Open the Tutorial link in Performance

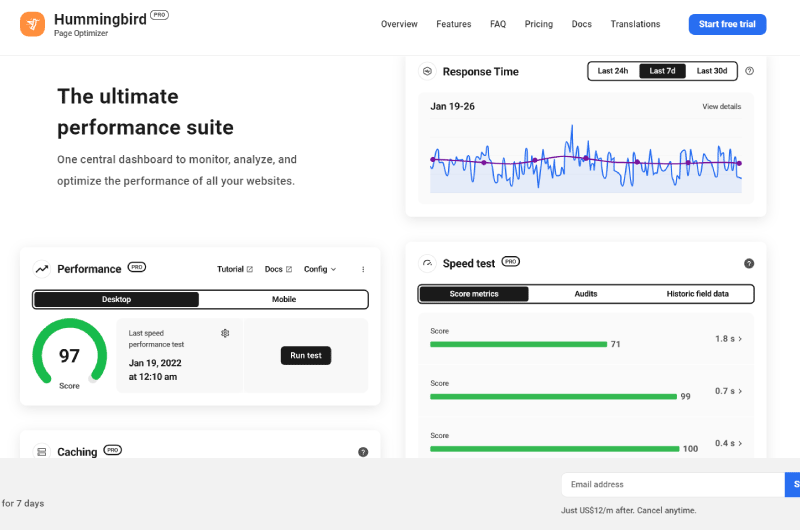(x=235, y=269)
